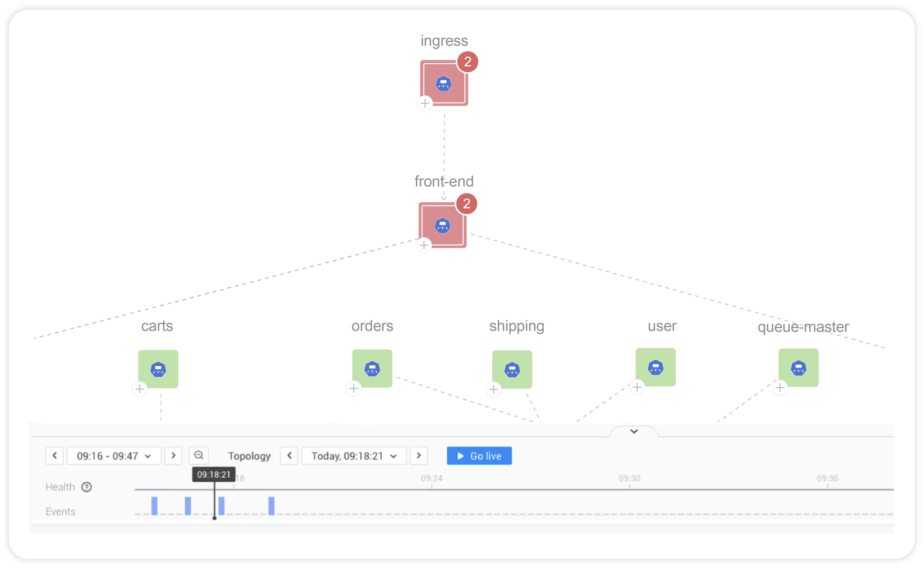Viewport: 924px width, 568px height.
Task: Select the queue-master service node
Action: click(x=798, y=367)
